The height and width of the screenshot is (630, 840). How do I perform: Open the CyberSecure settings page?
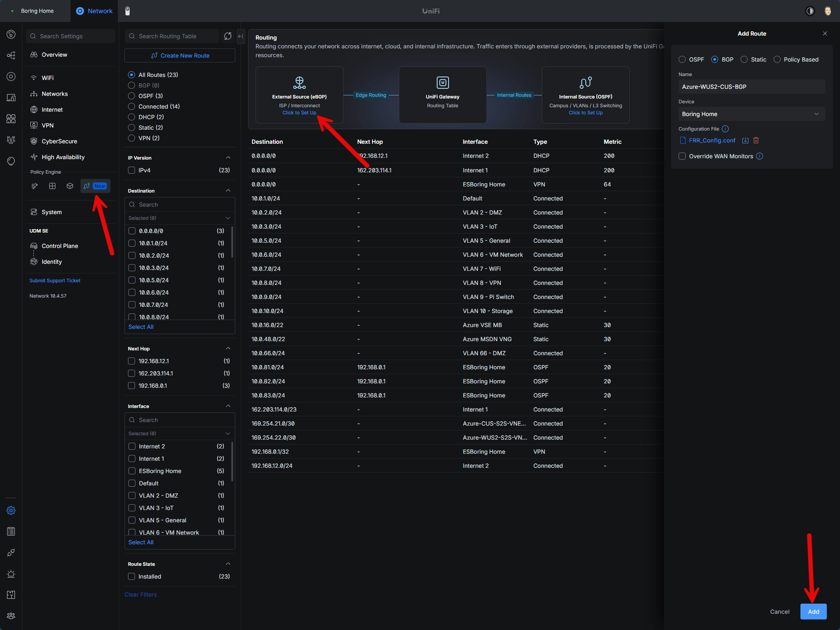[59, 141]
